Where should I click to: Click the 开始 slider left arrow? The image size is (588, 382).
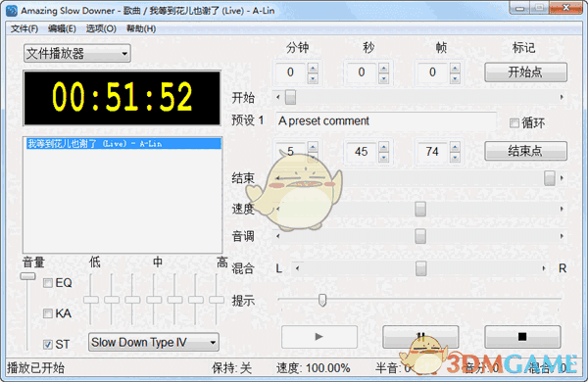(x=278, y=97)
